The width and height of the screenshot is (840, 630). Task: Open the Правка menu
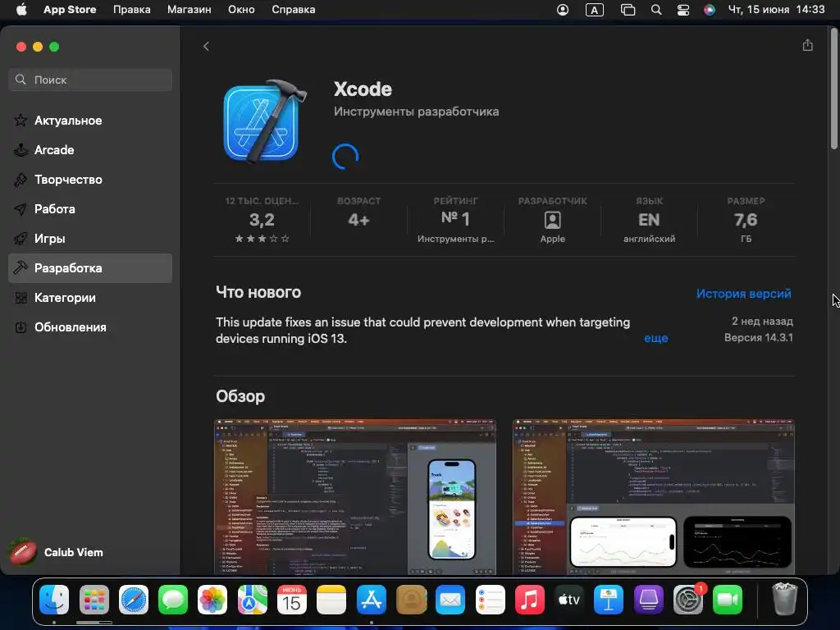coord(132,10)
